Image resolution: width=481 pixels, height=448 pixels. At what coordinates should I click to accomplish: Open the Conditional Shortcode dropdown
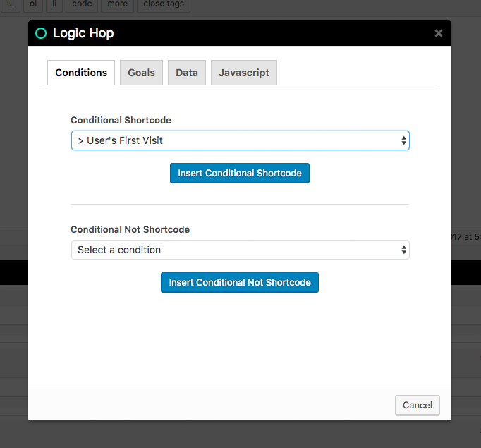click(x=240, y=140)
